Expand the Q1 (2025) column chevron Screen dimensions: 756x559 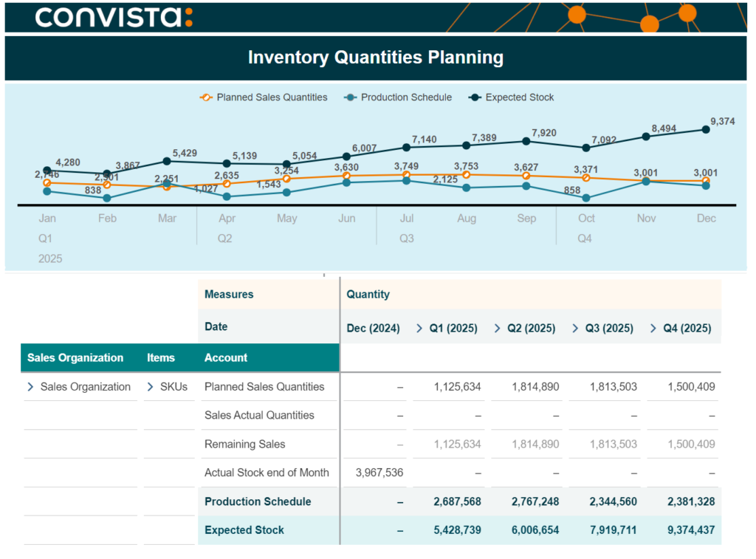419,329
